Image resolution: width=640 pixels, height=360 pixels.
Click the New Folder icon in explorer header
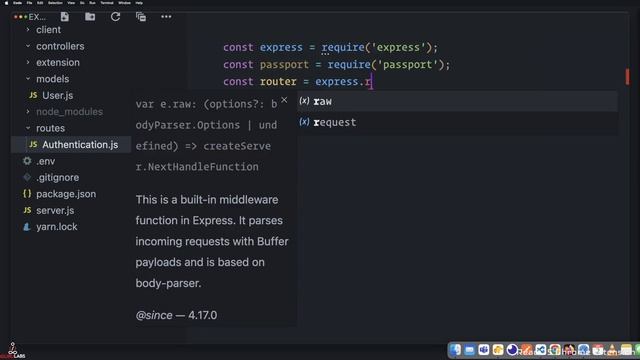click(x=90, y=17)
